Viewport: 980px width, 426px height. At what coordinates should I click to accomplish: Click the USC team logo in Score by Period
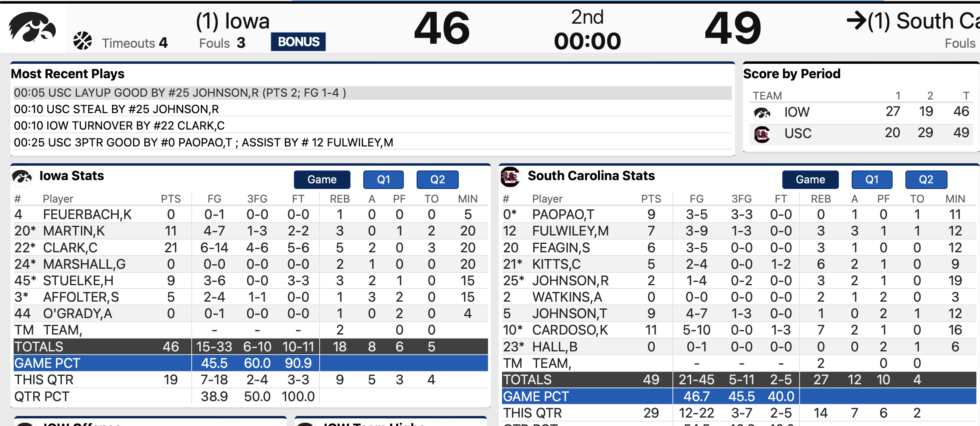tap(762, 134)
